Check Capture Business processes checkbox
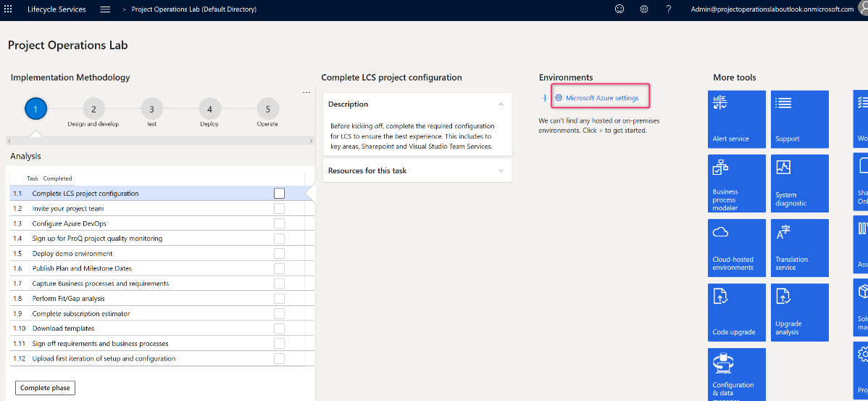The image size is (868, 401). coord(280,283)
